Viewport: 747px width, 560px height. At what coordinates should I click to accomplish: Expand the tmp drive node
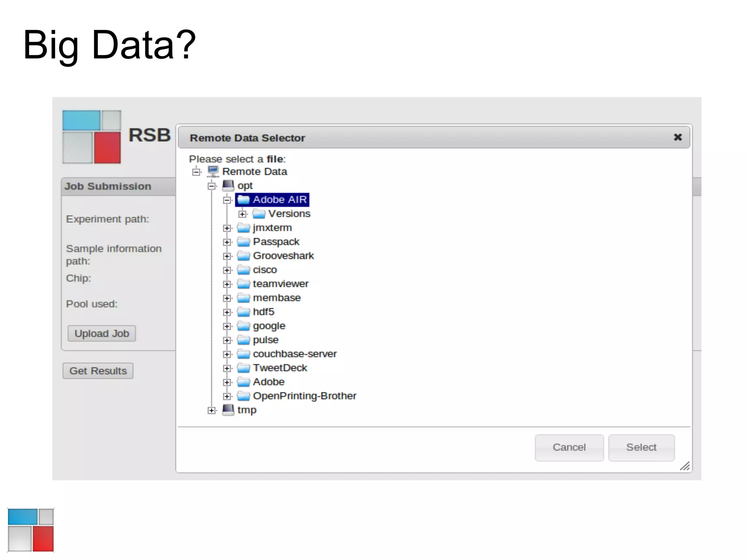212,411
